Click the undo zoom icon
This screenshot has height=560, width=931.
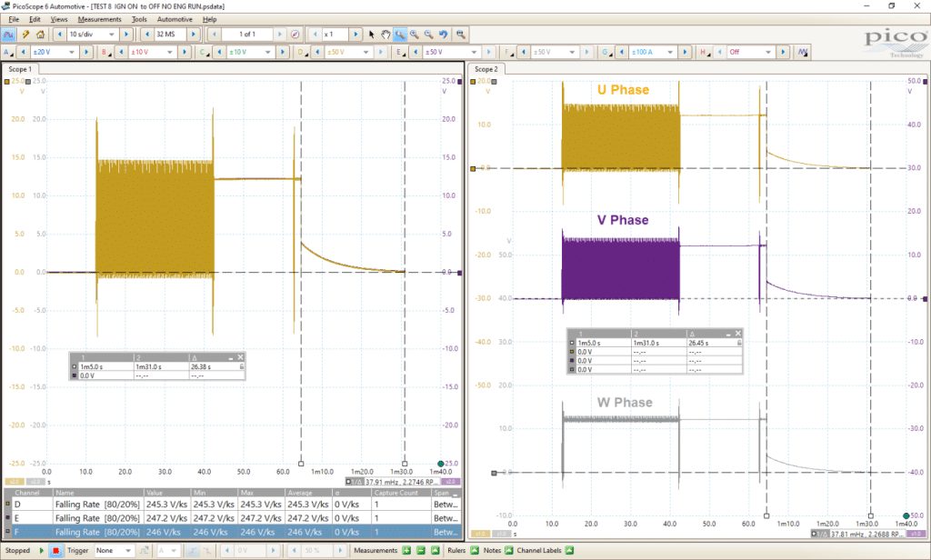(x=443, y=35)
